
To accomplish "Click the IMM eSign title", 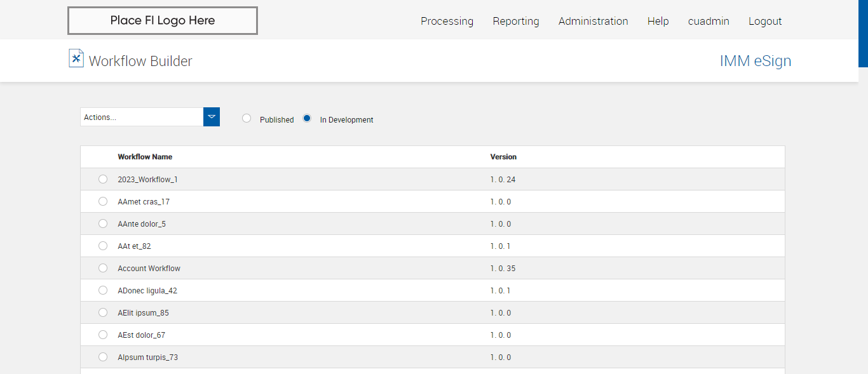I will pos(756,61).
